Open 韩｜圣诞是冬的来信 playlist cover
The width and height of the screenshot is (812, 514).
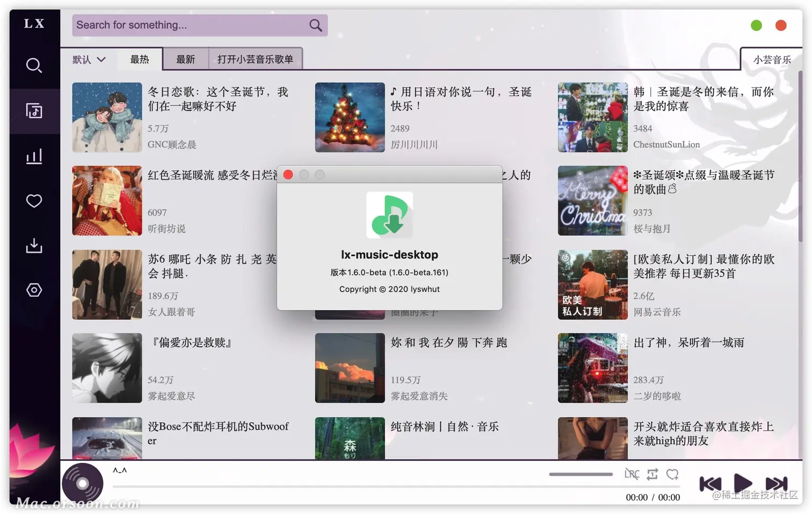(x=592, y=117)
